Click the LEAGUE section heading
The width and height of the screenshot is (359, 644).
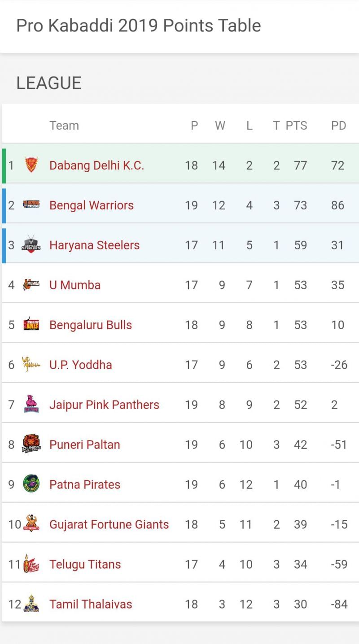tap(49, 83)
